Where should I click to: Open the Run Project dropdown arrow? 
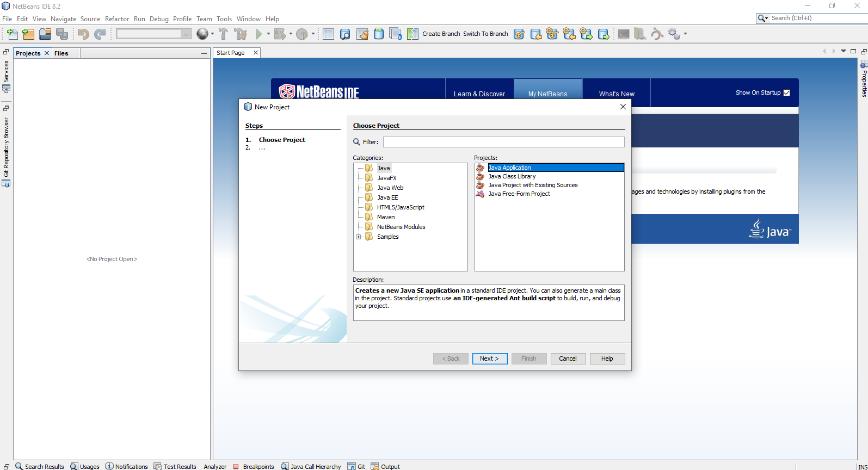268,34
